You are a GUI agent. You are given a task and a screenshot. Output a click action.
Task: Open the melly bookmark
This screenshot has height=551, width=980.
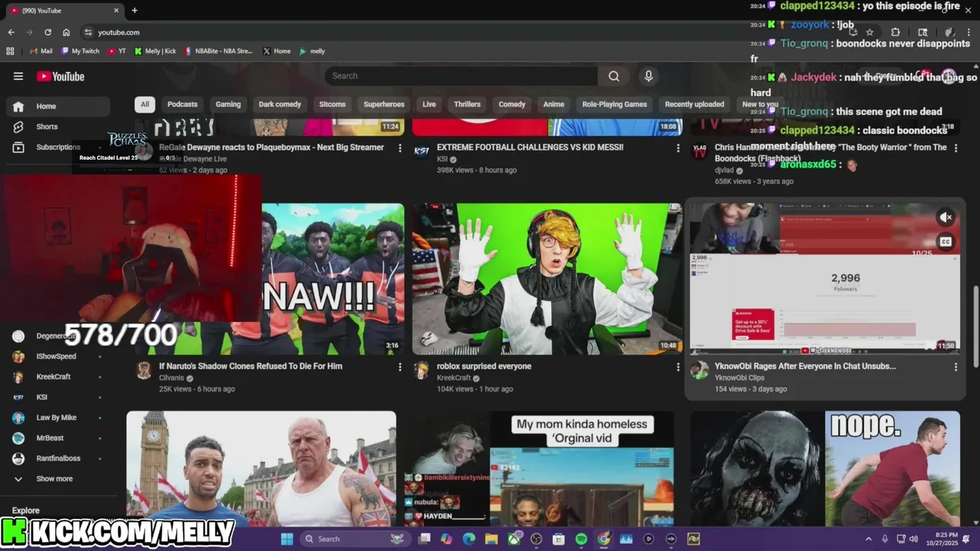pos(312,51)
